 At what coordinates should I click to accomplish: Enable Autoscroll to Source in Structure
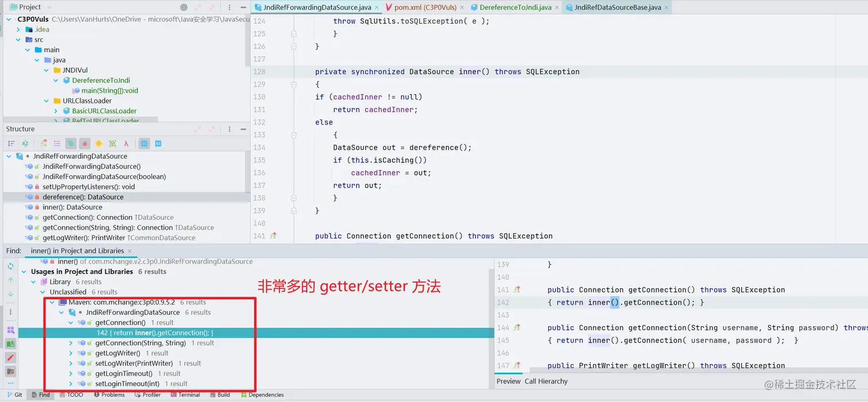pyautogui.click(x=145, y=144)
